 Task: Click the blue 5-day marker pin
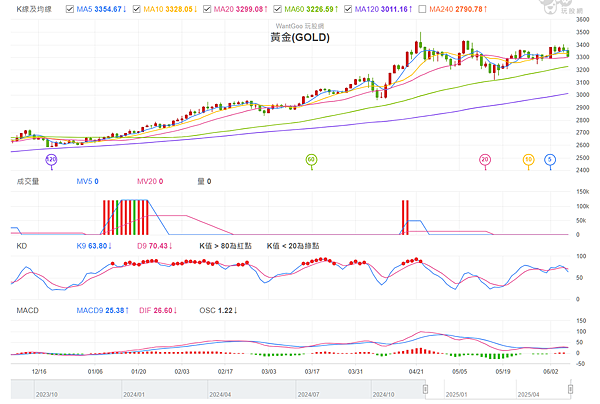pos(550,160)
